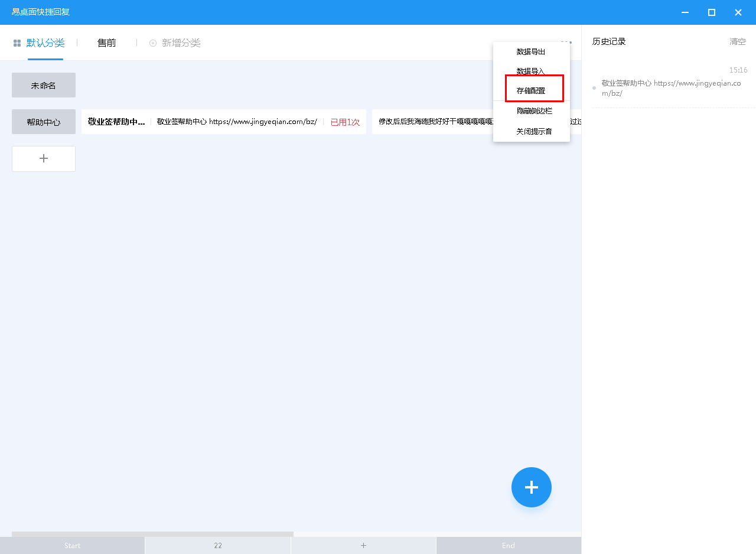Switch to the 售前 tab

tap(106, 43)
